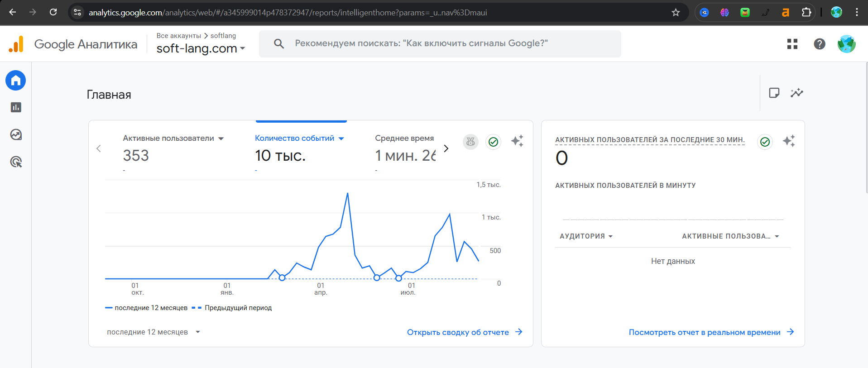The width and height of the screenshot is (868, 368).
Task: Go back using the browser back arrow
Action: click(13, 12)
